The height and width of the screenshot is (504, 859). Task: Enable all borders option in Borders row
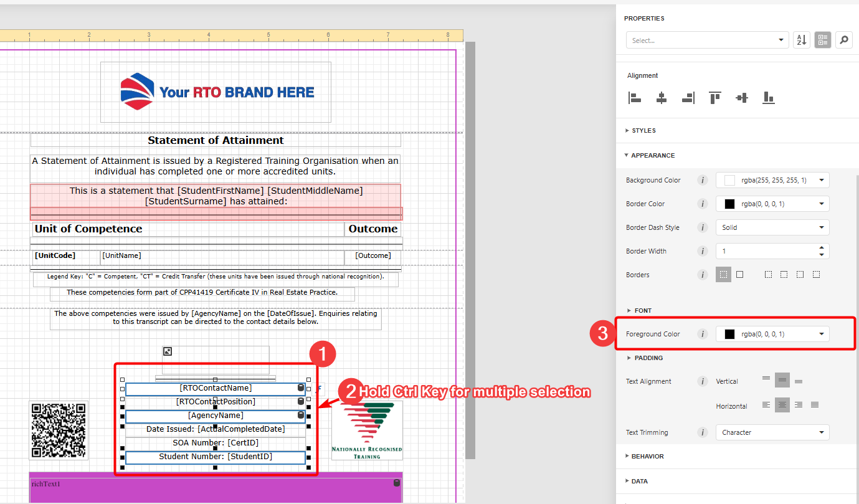739,275
